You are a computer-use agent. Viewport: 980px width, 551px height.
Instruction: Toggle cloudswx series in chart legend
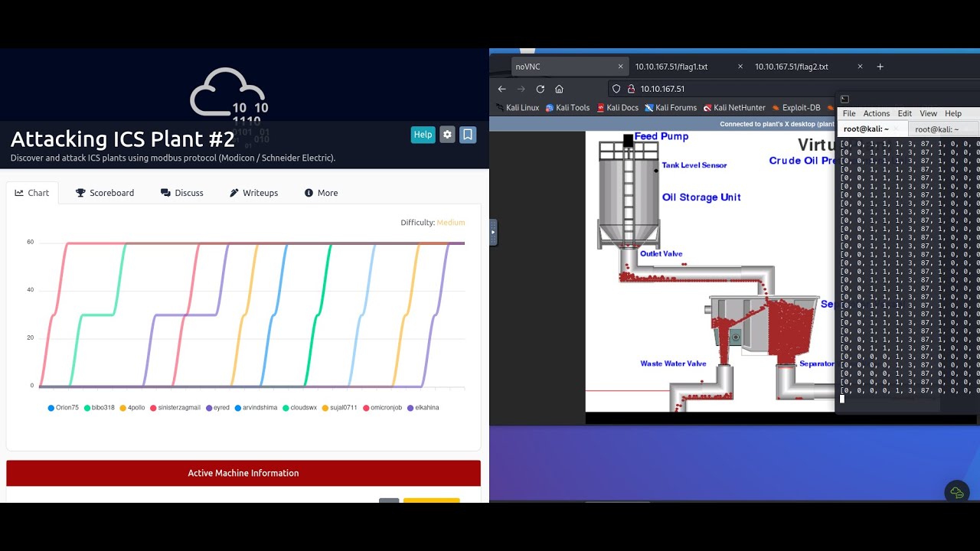tap(299, 408)
